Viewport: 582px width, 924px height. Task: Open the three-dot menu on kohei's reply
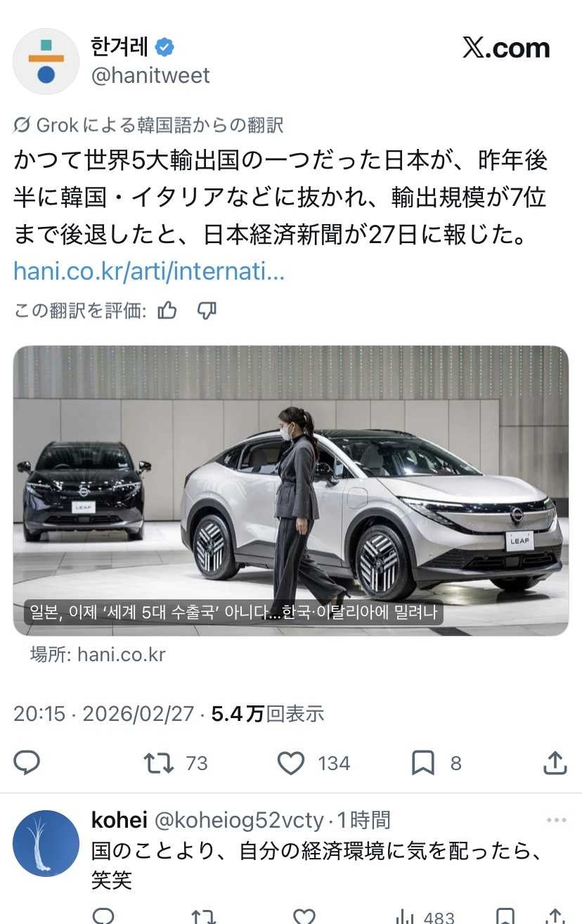557,821
